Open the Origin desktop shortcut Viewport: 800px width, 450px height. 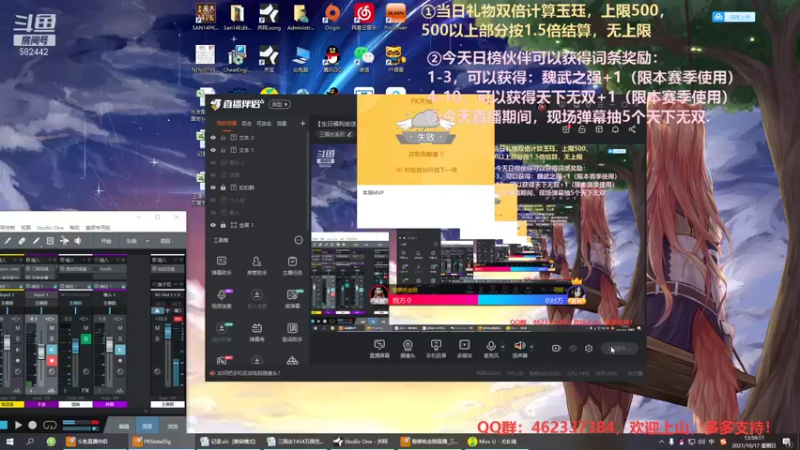click(332, 17)
